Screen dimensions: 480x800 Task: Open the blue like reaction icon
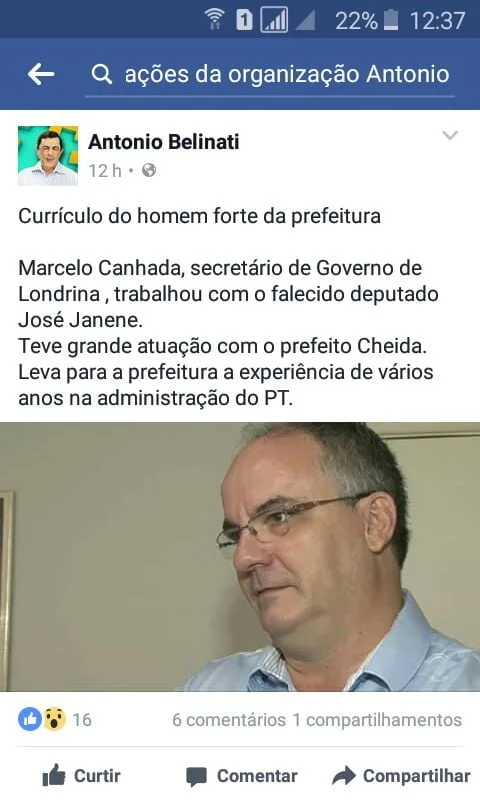(x=30, y=719)
